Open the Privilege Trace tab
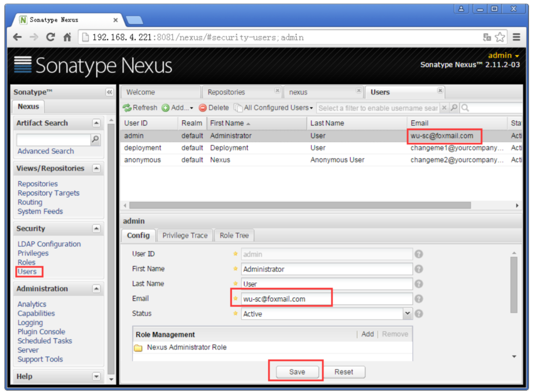Screen dimensions: 533x392 pyautogui.click(x=185, y=235)
